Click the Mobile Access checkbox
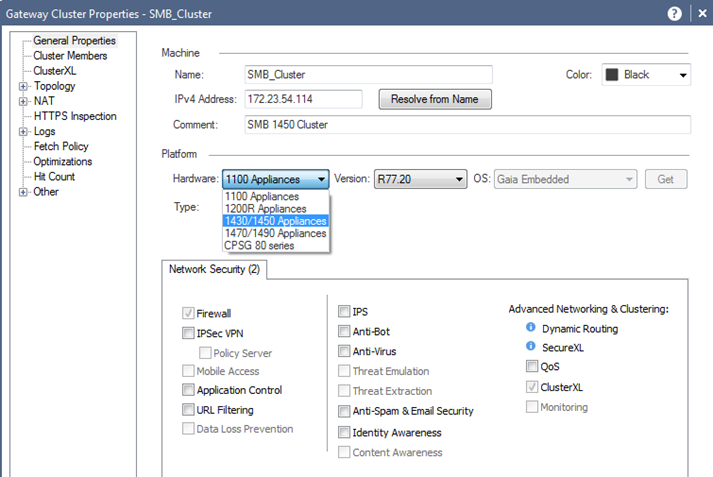 [188, 371]
